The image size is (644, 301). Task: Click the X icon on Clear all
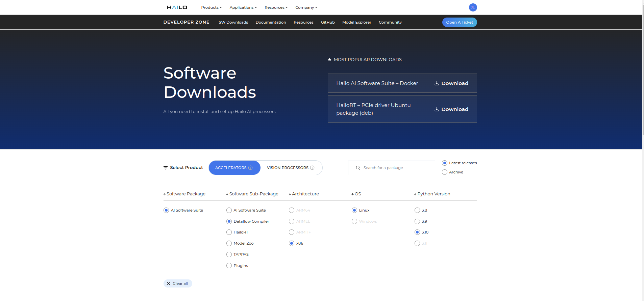pos(168,283)
